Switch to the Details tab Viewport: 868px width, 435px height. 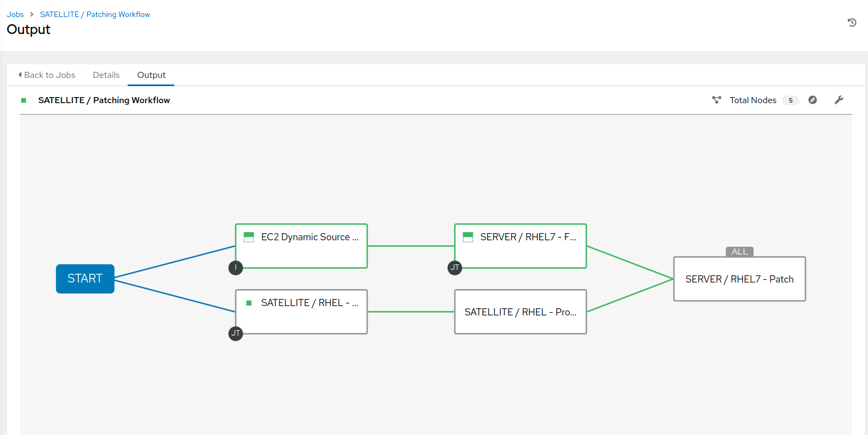point(106,75)
